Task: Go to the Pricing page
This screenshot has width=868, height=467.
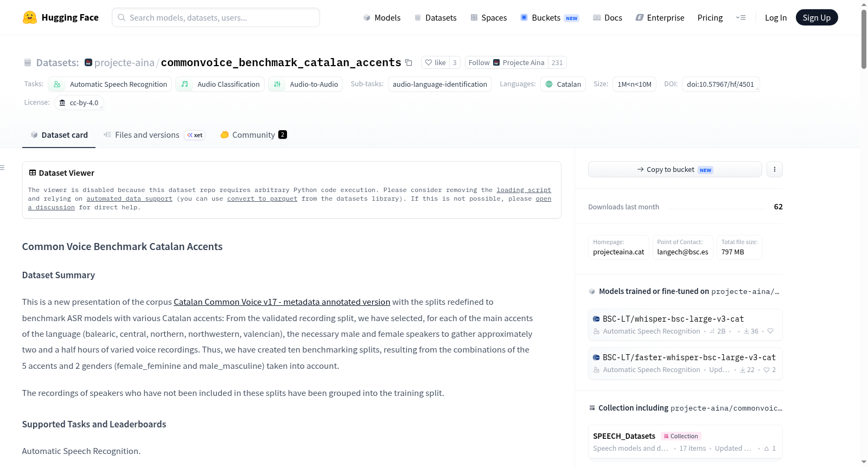Action: point(710,18)
